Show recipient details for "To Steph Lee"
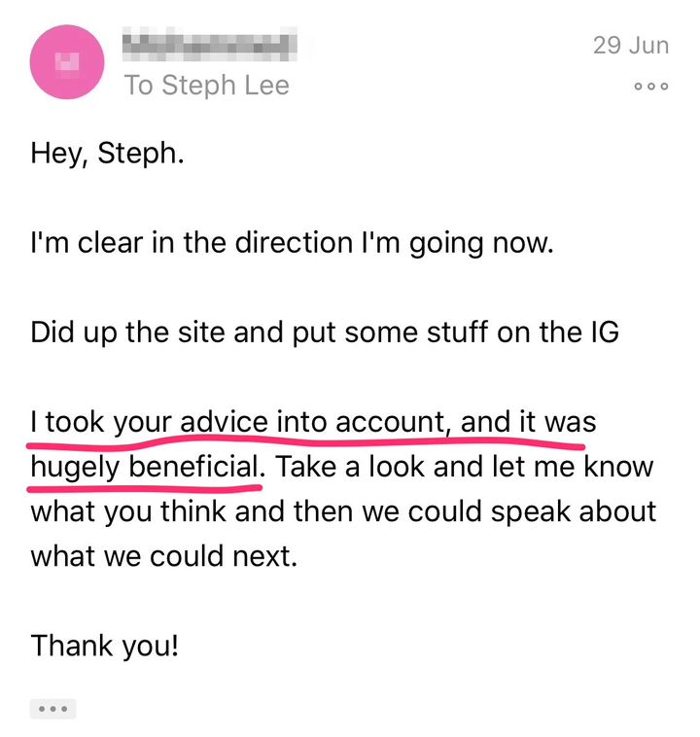Screen dimensions: 700x737 tap(206, 86)
